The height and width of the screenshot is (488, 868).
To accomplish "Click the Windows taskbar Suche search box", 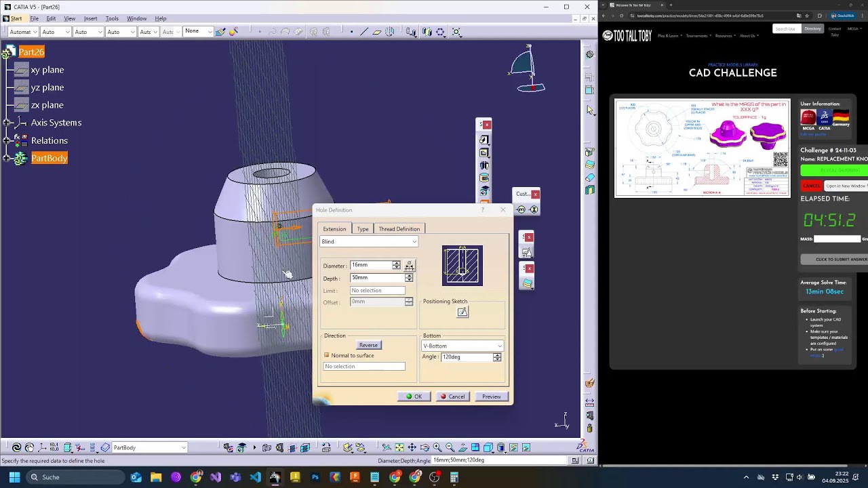I will [x=74, y=477].
